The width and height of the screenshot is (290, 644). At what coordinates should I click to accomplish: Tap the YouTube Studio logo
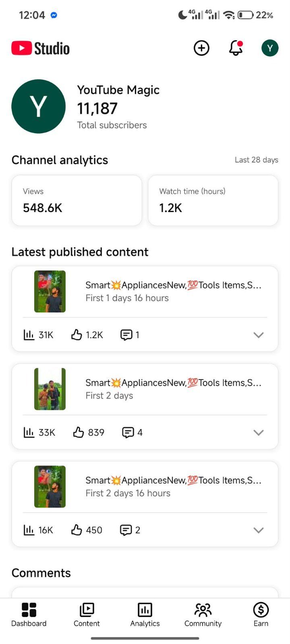pyautogui.click(x=41, y=48)
